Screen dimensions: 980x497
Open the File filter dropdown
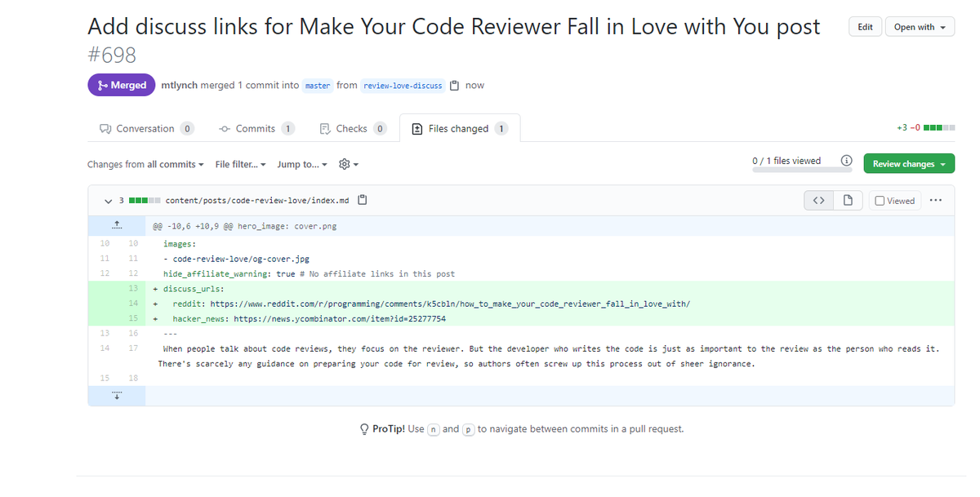(x=241, y=164)
